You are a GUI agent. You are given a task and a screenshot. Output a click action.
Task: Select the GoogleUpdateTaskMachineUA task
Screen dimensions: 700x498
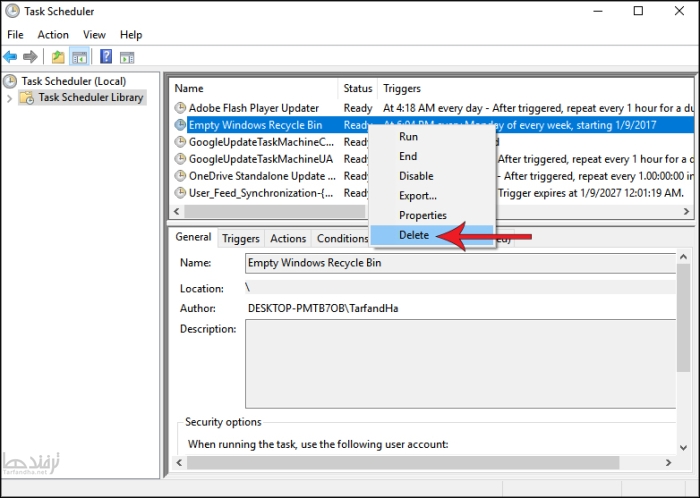tap(261, 158)
